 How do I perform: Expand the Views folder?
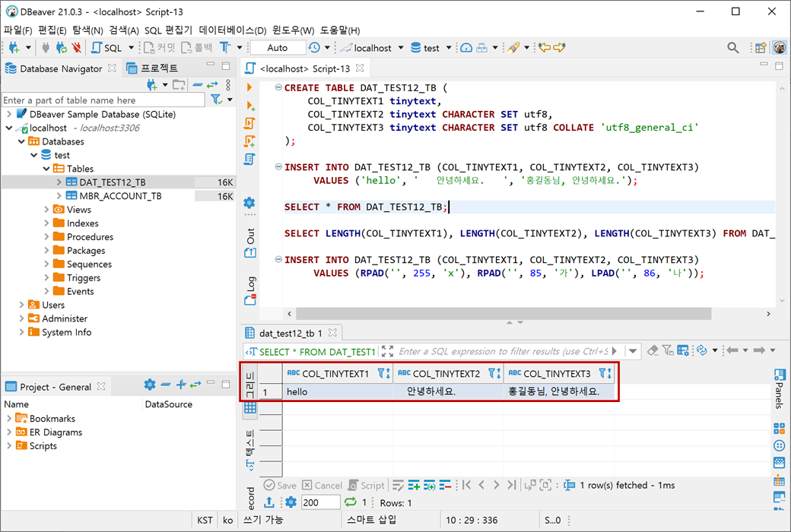[46, 210]
